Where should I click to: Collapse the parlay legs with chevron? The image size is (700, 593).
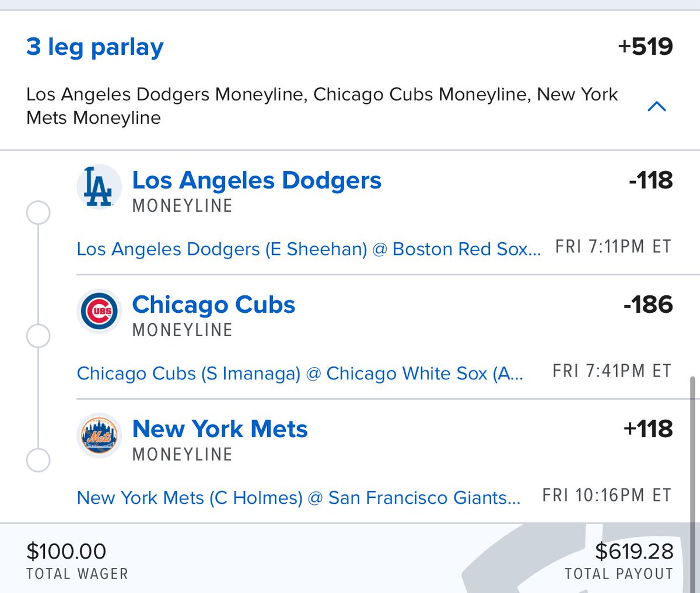click(657, 106)
